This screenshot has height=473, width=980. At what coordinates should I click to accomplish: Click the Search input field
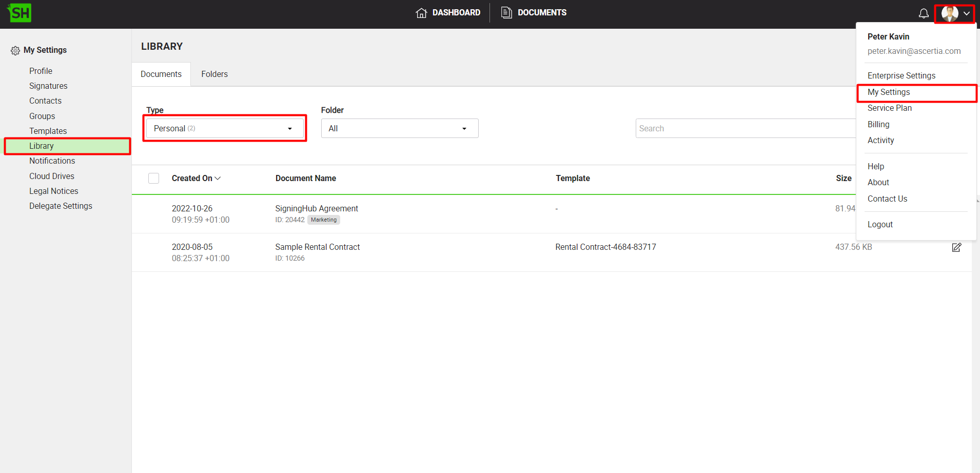tap(744, 128)
